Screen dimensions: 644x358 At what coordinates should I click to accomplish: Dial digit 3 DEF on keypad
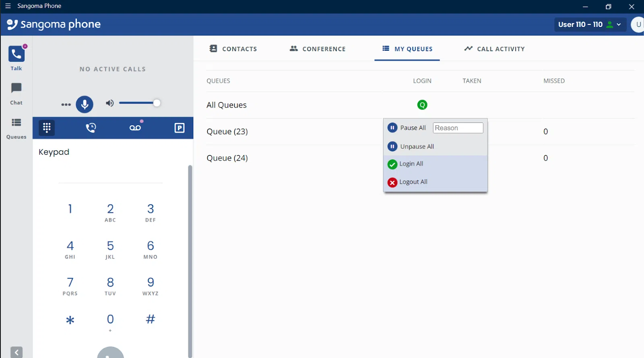coord(151,213)
